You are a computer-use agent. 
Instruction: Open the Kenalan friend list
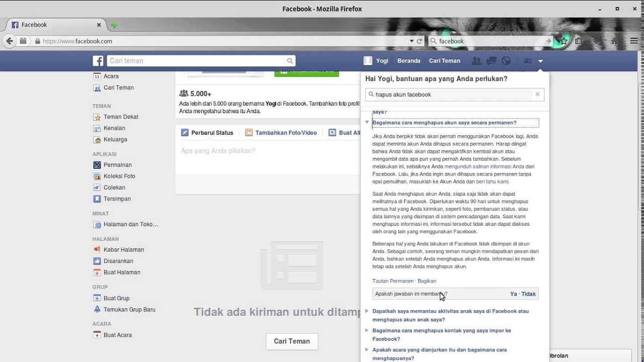coord(114,128)
